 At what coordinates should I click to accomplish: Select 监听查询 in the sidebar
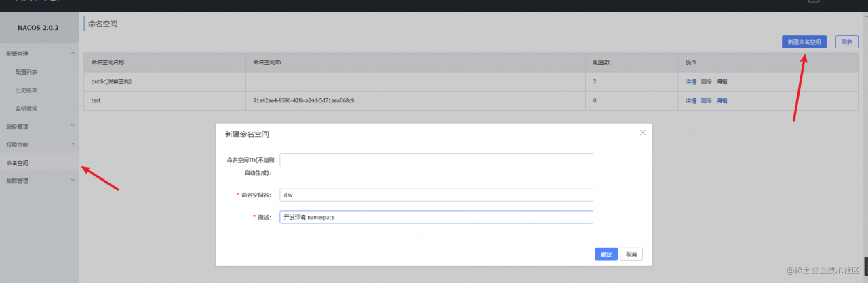[x=26, y=108]
